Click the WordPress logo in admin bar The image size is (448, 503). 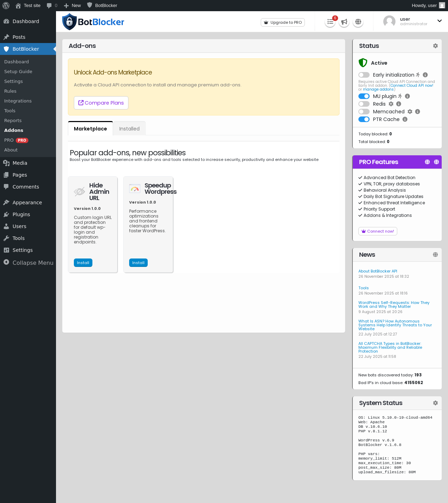coord(6,6)
